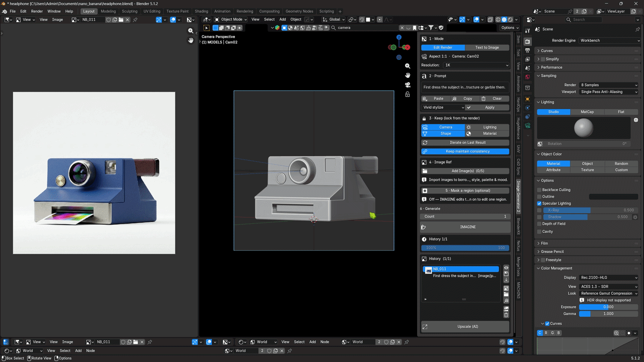644x362 pixels.
Task: Click the Count number field
Action: click(x=465, y=216)
